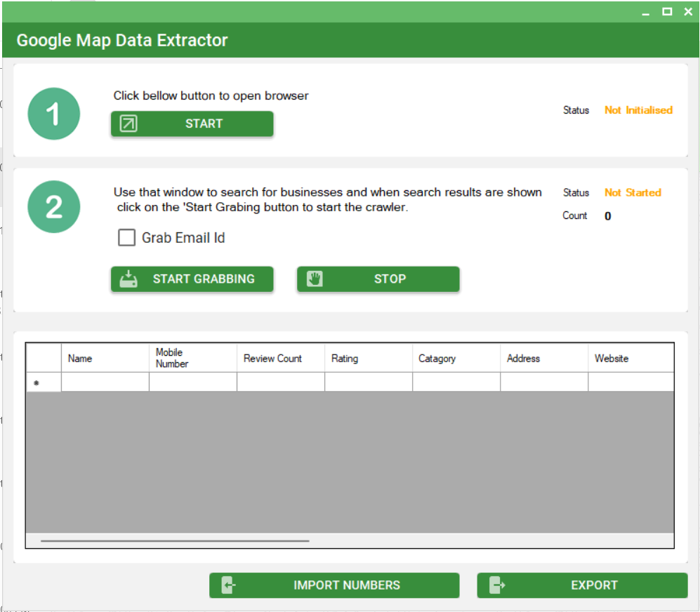Click the Google Map Data Extractor title
This screenshot has width=700, height=612.
tap(122, 40)
